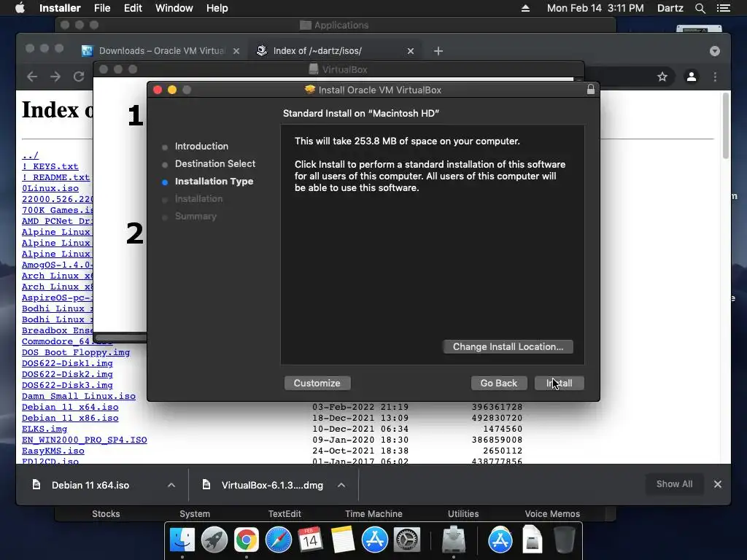The width and height of the screenshot is (747, 560).
Task: Reload the Chrome page
Action: tap(79, 77)
